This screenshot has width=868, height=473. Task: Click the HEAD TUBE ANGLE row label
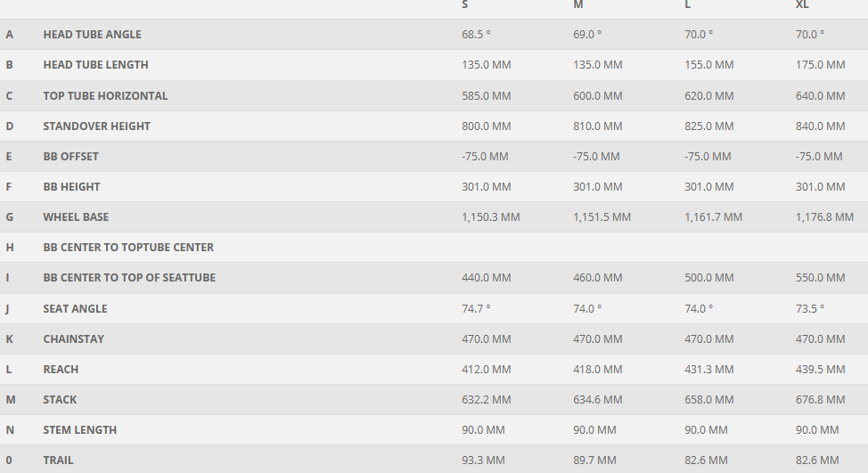tap(92, 35)
